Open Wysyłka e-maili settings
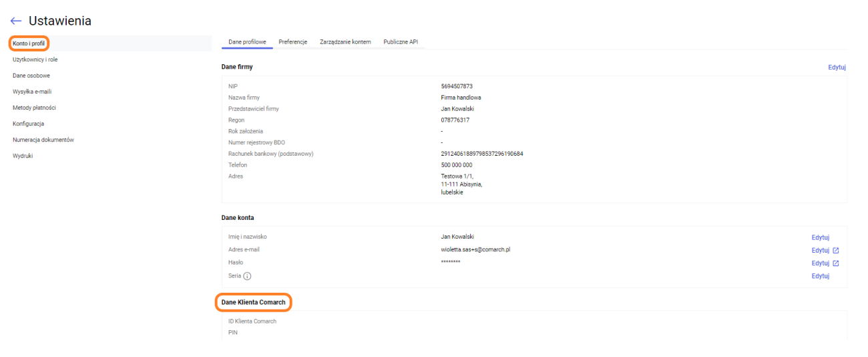Image resolution: width=868 pixels, height=357 pixels. coord(32,92)
